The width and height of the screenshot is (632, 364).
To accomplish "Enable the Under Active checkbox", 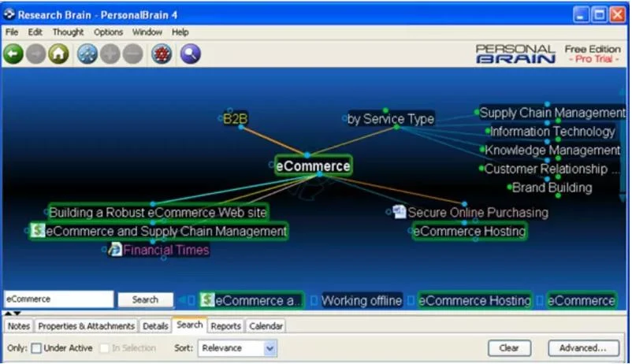I will (36, 348).
